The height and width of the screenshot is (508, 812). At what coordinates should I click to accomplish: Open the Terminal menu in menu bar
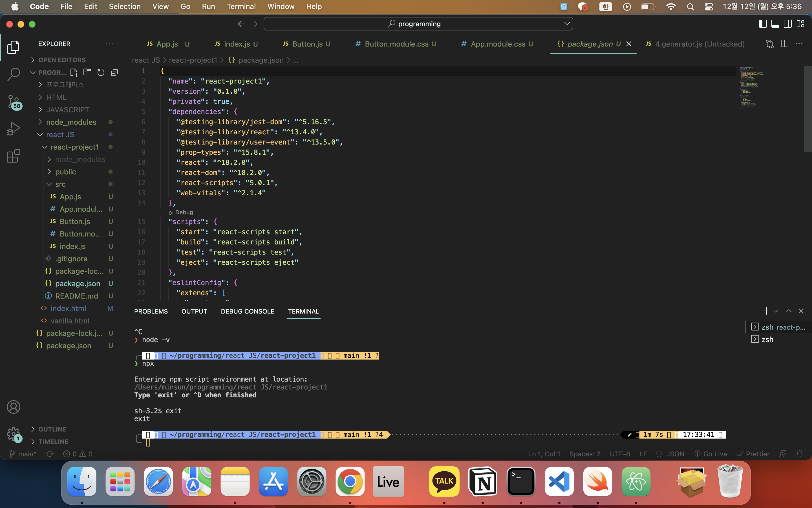241,6
